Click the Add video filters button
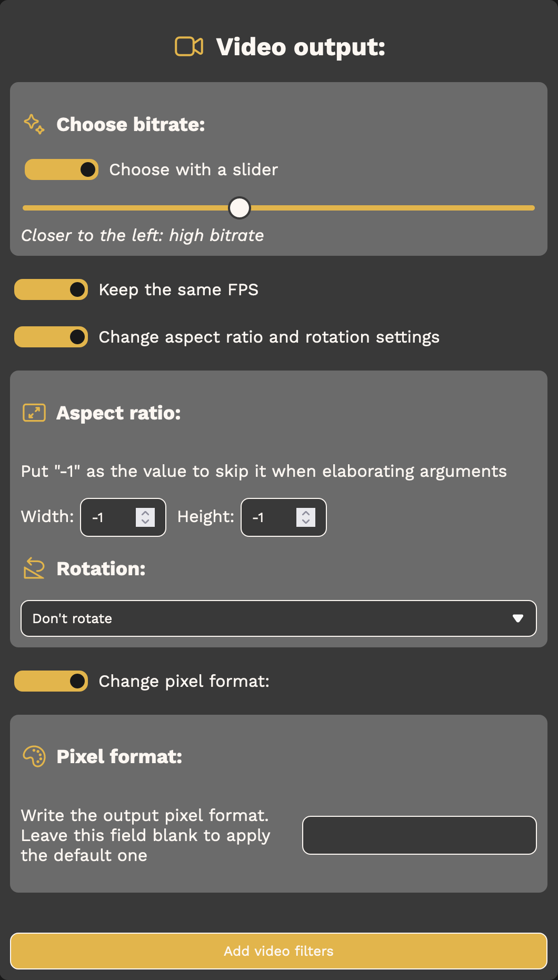Image resolution: width=558 pixels, height=980 pixels. coord(278,951)
